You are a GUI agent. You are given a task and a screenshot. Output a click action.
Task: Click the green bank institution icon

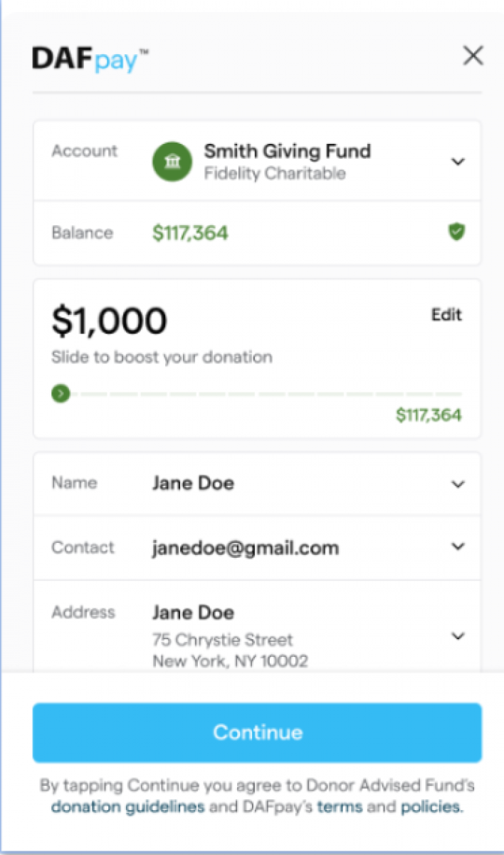(172, 162)
